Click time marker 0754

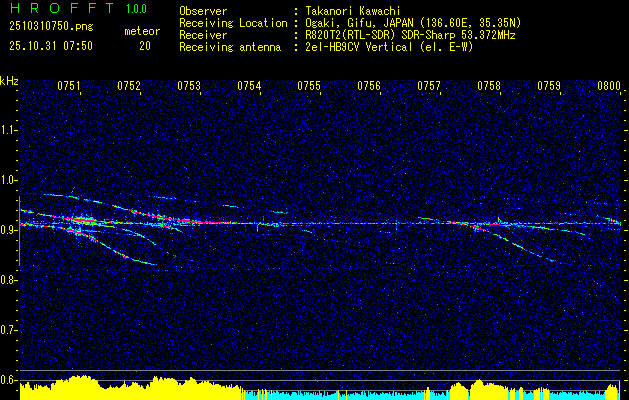point(249,86)
